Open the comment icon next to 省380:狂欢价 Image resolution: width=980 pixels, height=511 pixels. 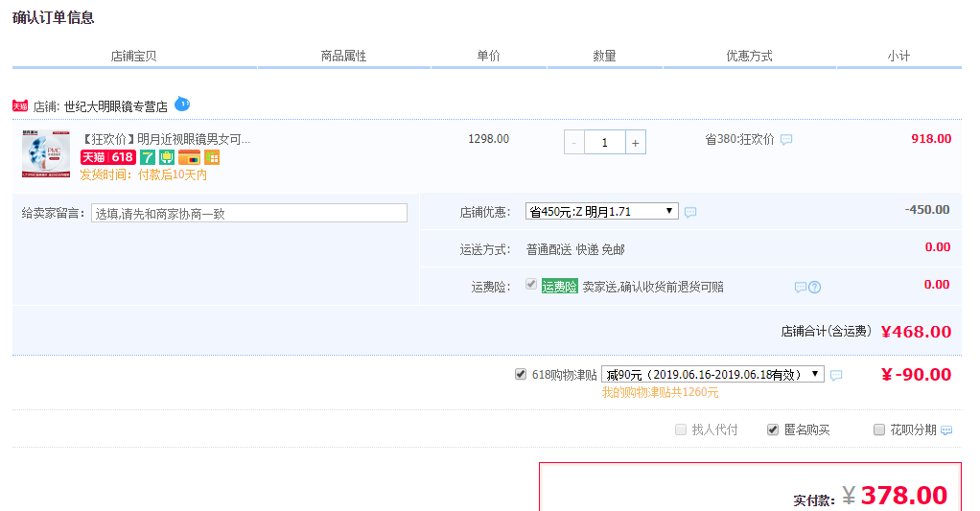[x=786, y=139]
